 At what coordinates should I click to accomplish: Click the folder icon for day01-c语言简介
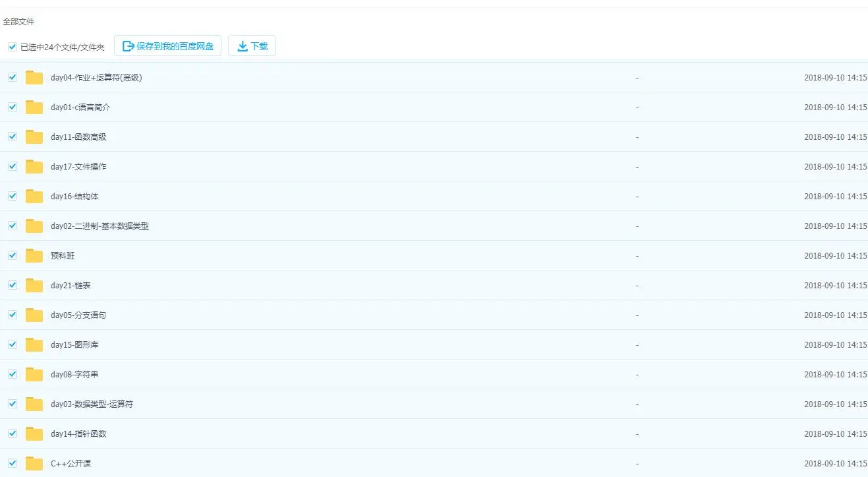coord(34,107)
